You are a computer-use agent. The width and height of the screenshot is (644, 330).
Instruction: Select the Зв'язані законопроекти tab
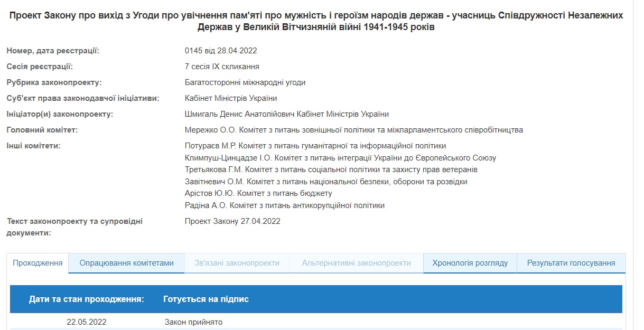pyautogui.click(x=237, y=263)
